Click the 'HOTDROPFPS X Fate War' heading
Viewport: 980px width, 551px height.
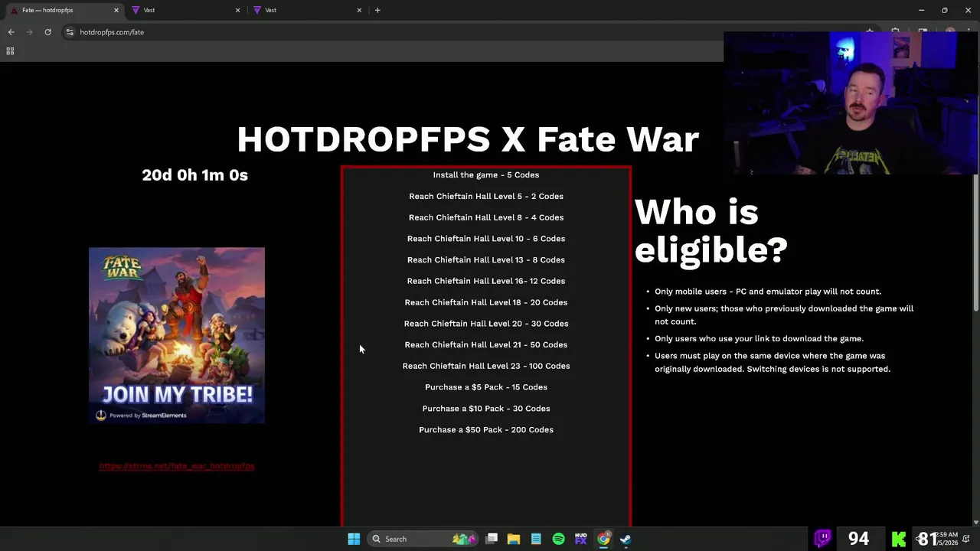468,139
